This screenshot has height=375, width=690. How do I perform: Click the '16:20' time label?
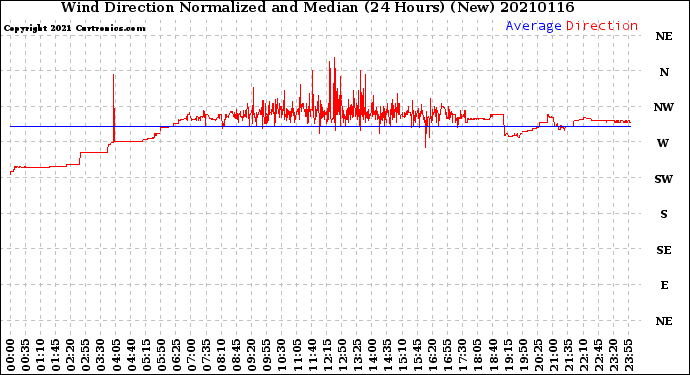point(433,355)
